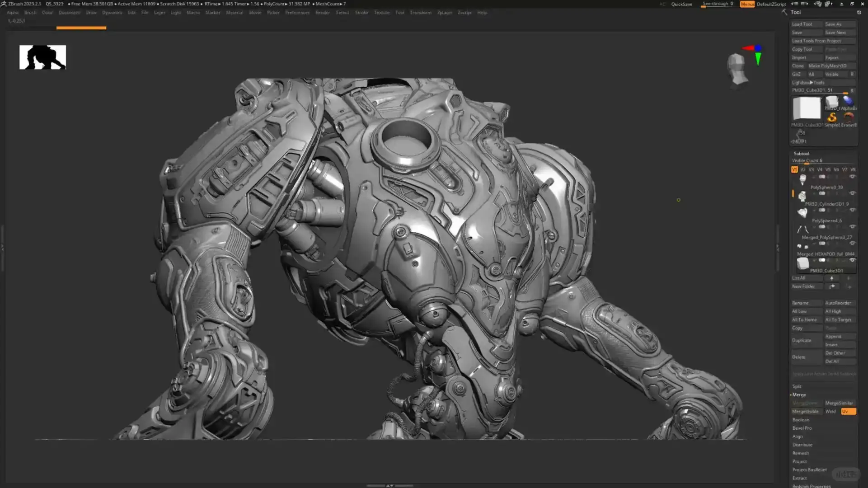Viewport: 868px width, 488px height.
Task: Click the ZBrush logo icon in the title bar
Action: click(4, 4)
